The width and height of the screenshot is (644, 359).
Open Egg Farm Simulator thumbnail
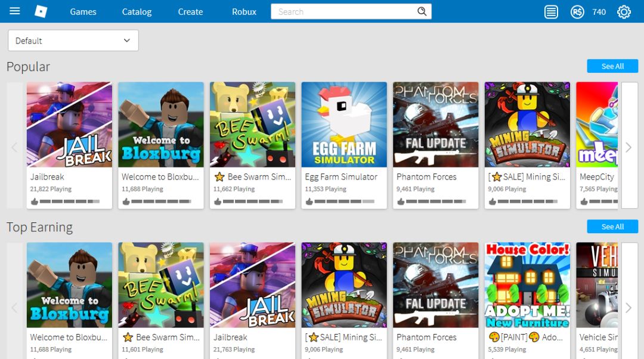344,125
